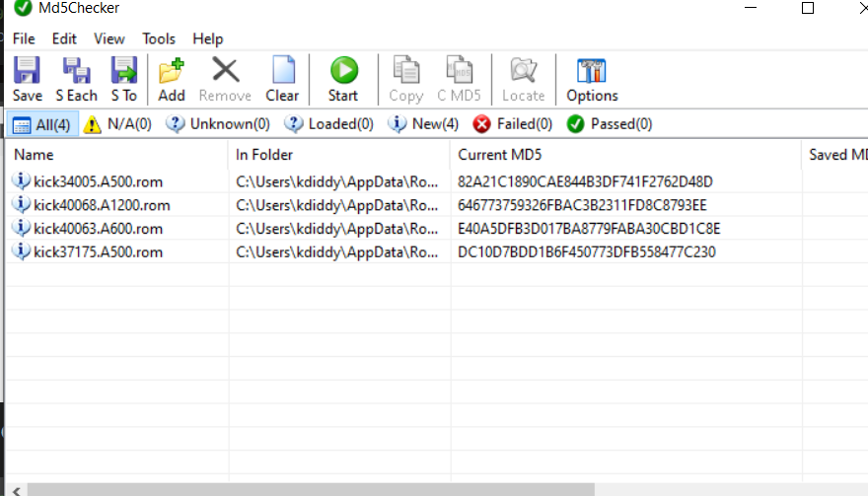Click the S Each save icon
Screen dimensions: 868x496
(76, 79)
